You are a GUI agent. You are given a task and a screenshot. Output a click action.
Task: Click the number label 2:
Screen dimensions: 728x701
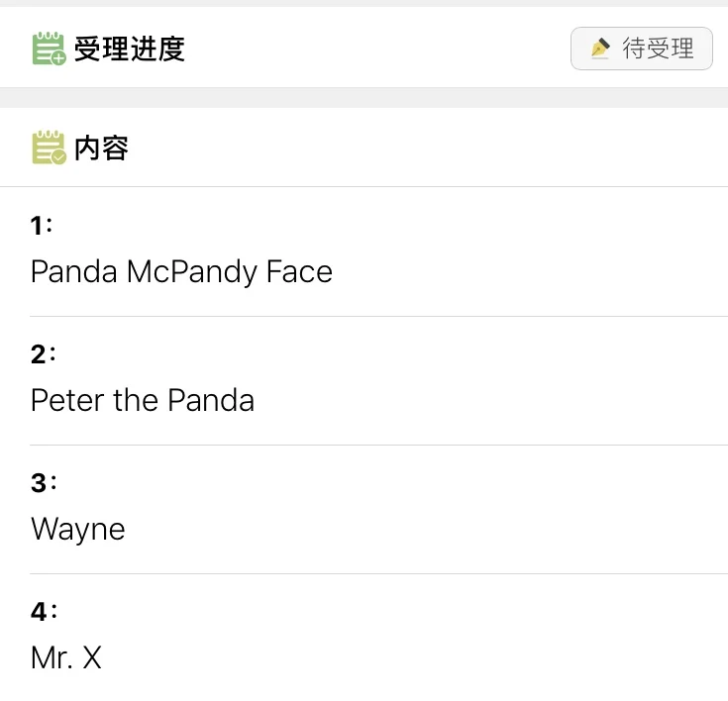tap(44, 354)
